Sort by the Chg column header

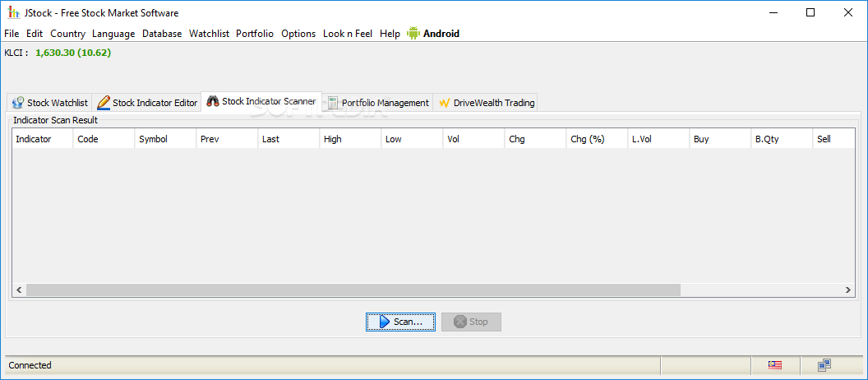pyautogui.click(x=535, y=139)
